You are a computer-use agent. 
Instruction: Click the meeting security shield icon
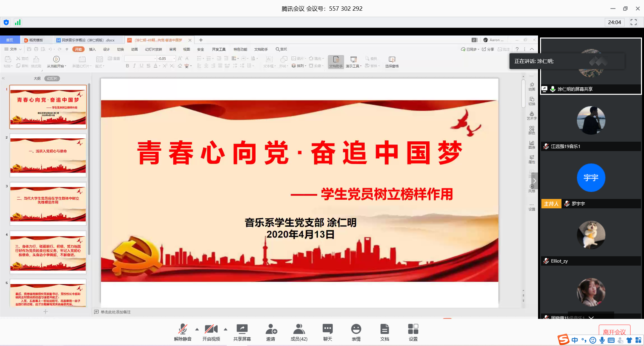[x=6, y=22]
